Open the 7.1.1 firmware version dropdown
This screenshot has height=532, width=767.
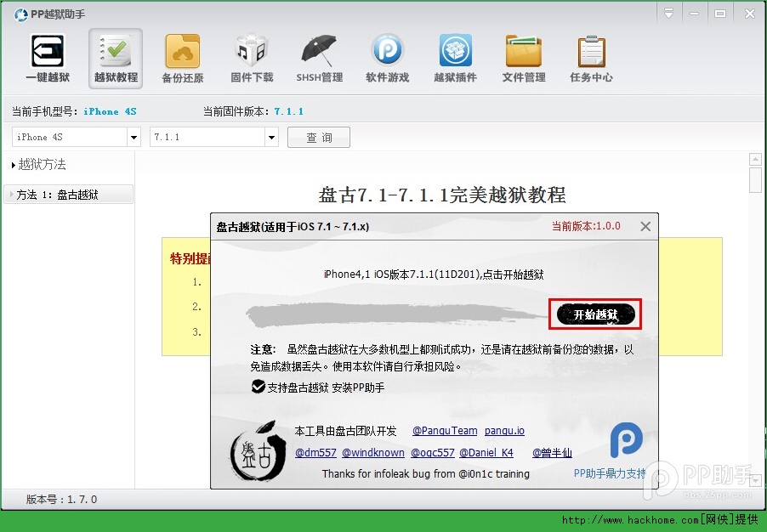(x=271, y=138)
